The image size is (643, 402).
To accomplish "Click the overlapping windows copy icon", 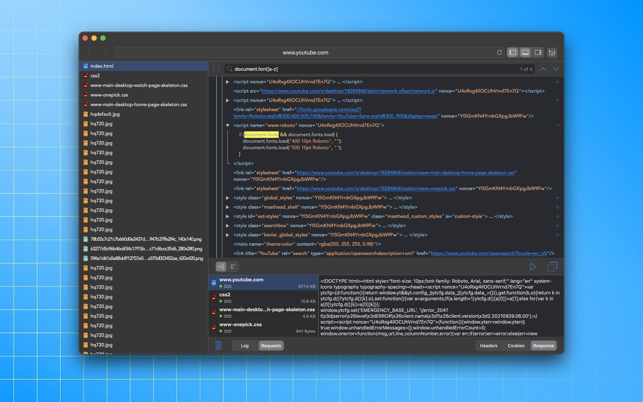I will pyautogui.click(x=552, y=267).
